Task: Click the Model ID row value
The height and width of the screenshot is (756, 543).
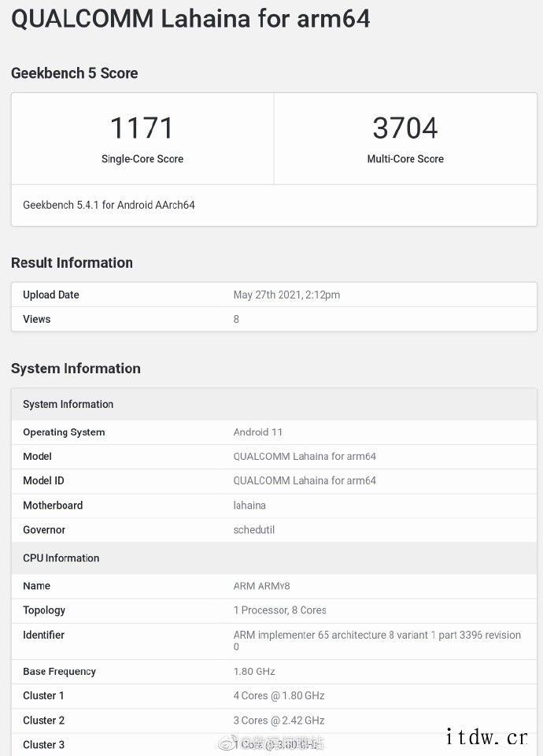Action: [305, 480]
